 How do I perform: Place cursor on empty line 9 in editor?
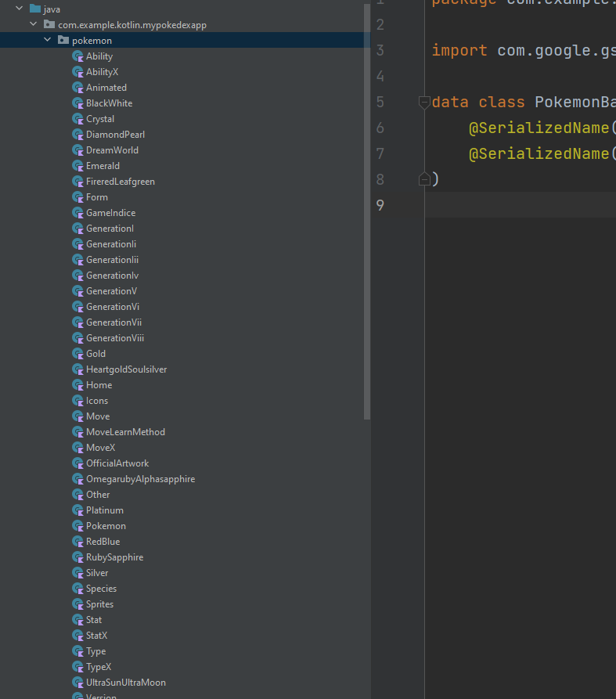coord(517,205)
